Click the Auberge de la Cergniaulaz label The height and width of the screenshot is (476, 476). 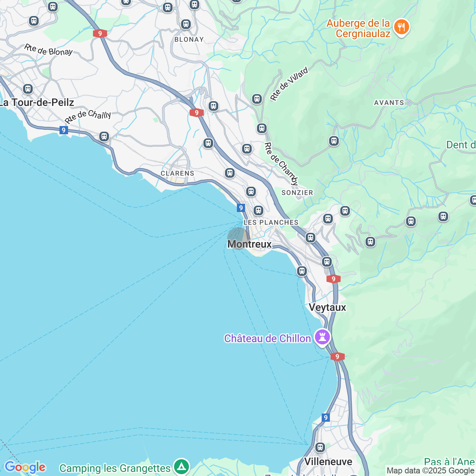click(x=358, y=28)
